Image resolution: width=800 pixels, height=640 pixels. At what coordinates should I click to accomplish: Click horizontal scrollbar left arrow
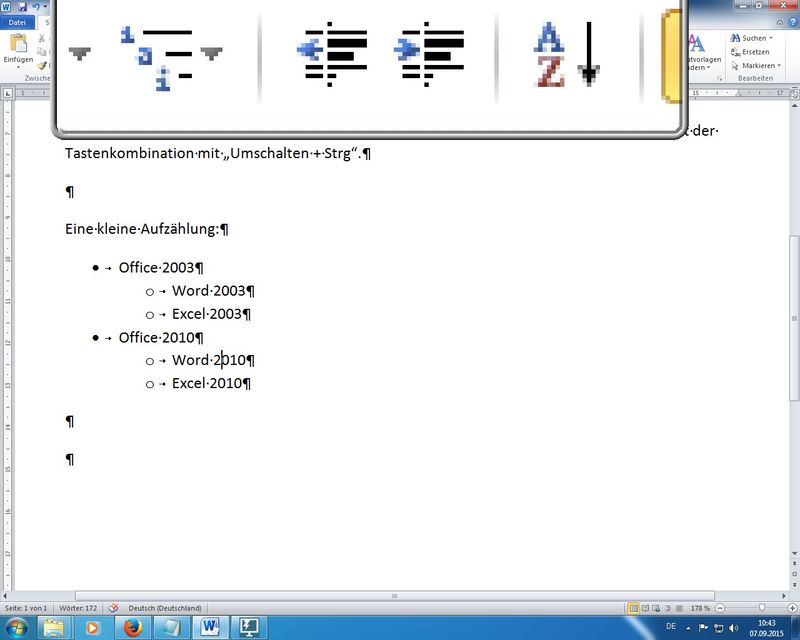point(5,596)
